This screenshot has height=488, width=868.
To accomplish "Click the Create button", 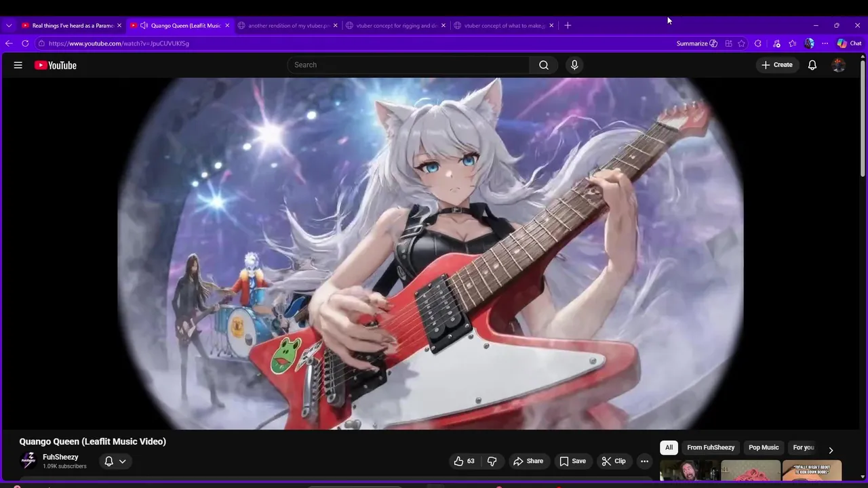I will pyautogui.click(x=777, y=65).
